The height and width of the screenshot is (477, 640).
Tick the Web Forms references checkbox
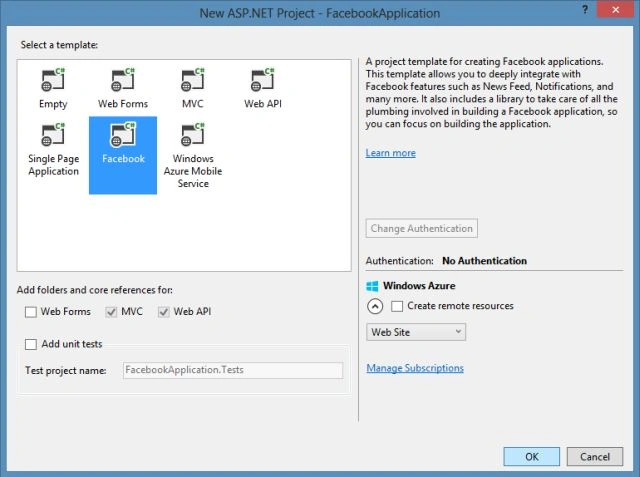click(31, 312)
